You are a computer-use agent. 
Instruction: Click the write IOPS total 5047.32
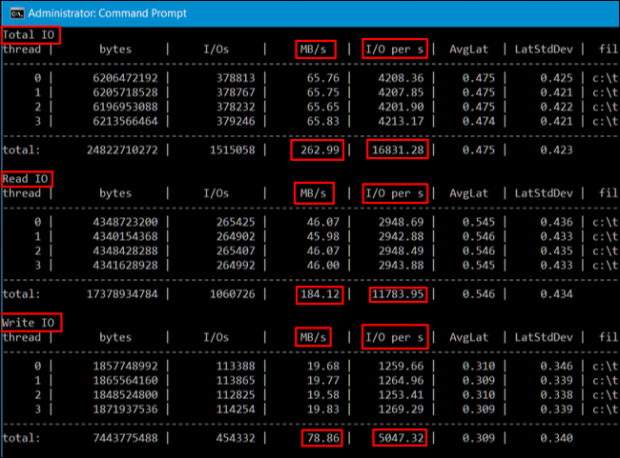[400, 437]
